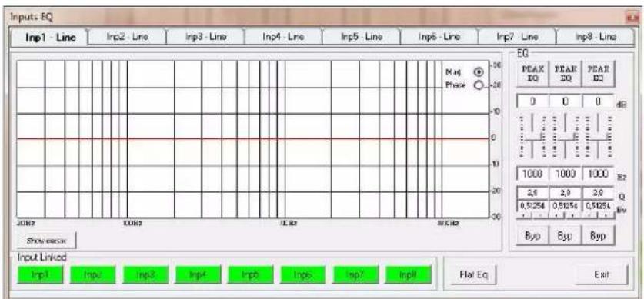Toggle Inp4 in Input Linked group
The image size is (644, 299).
pyautogui.click(x=198, y=274)
